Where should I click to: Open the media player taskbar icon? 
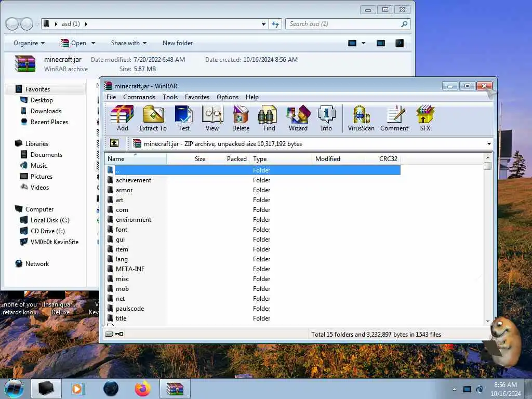pos(77,389)
